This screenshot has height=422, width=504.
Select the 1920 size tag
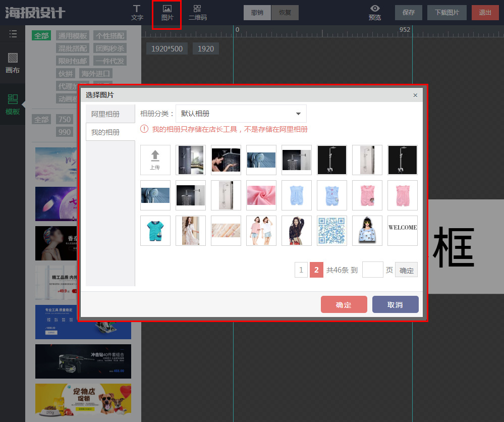coord(206,48)
